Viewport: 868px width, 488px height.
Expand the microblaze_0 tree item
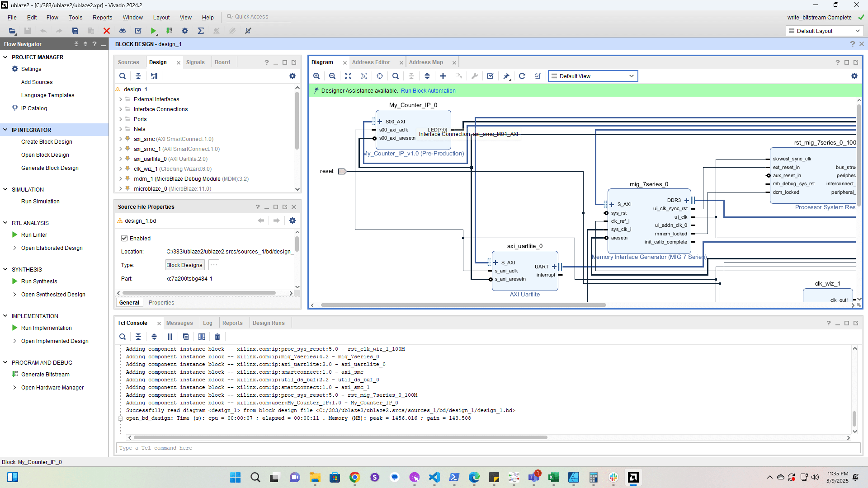tap(121, 189)
